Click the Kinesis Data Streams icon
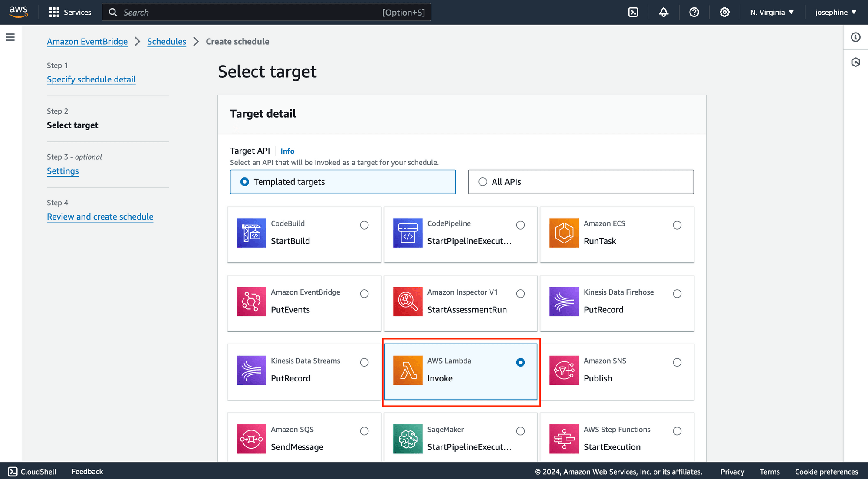This screenshot has width=868, height=479. [251, 370]
